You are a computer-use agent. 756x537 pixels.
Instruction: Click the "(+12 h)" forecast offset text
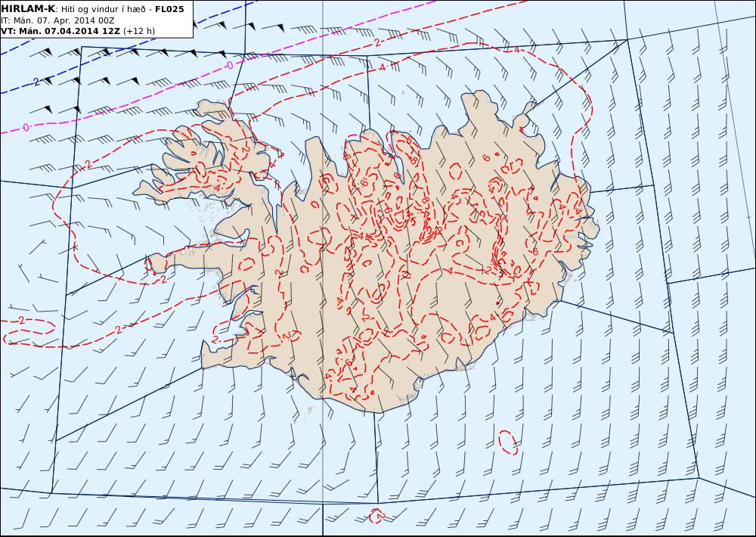pyautogui.click(x=139, y=31)
